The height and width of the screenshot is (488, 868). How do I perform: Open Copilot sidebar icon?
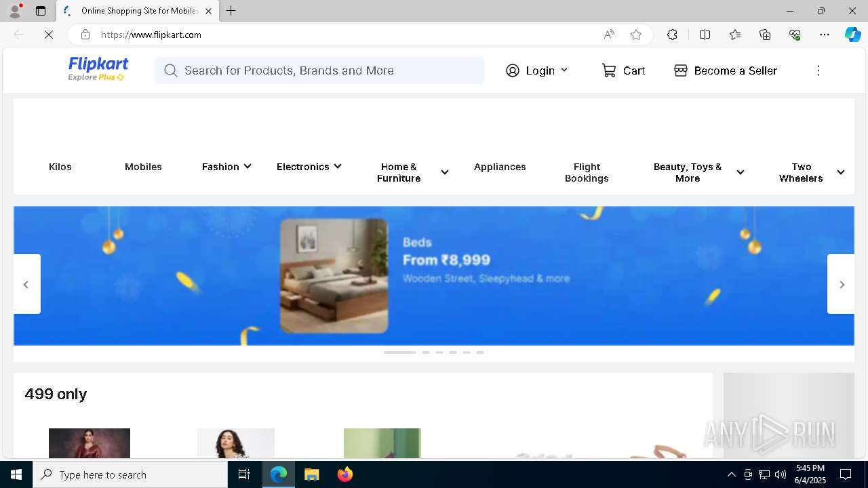click(x=852, y=35)
